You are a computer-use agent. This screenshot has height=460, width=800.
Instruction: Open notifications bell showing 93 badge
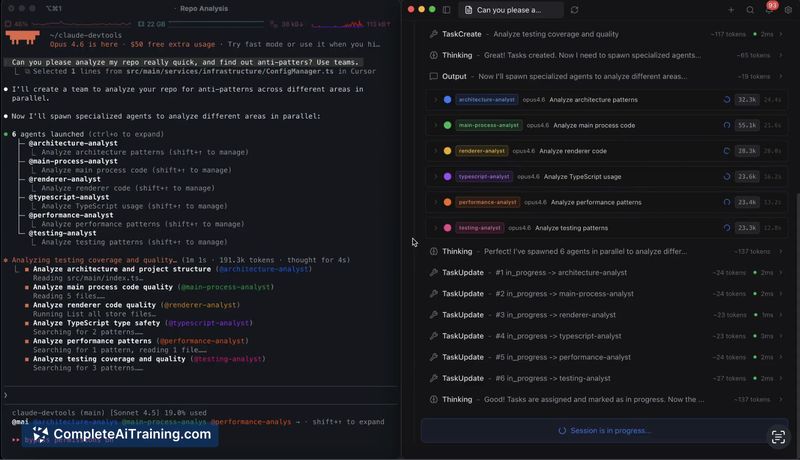point(769,9)
